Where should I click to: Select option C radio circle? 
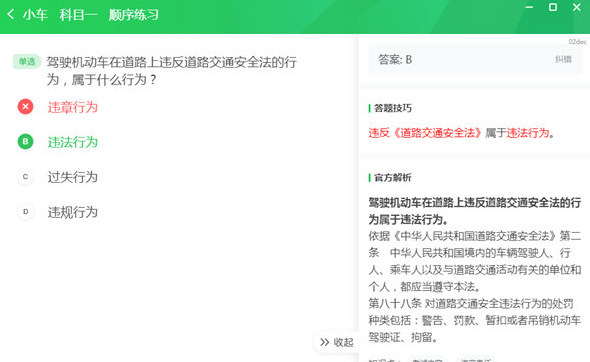(25, 176)
